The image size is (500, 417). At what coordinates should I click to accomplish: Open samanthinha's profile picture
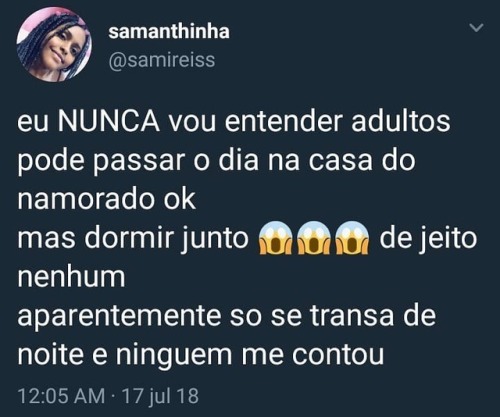(x=54, y=44)
